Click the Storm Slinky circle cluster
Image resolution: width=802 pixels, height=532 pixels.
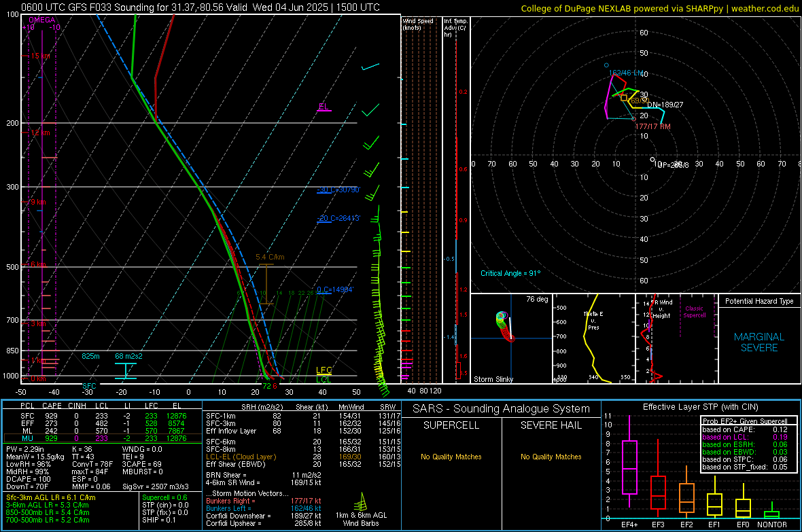point(504,326)
